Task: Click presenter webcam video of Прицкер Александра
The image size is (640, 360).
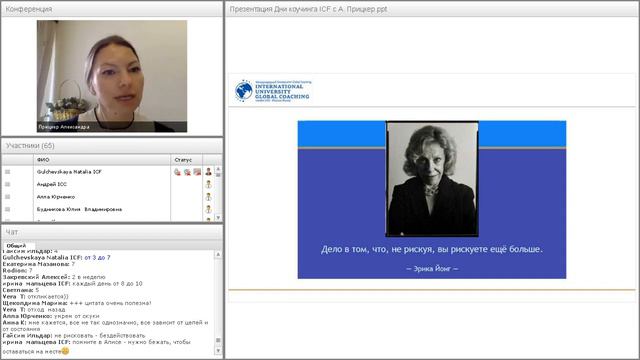Action: click(112, 76)
